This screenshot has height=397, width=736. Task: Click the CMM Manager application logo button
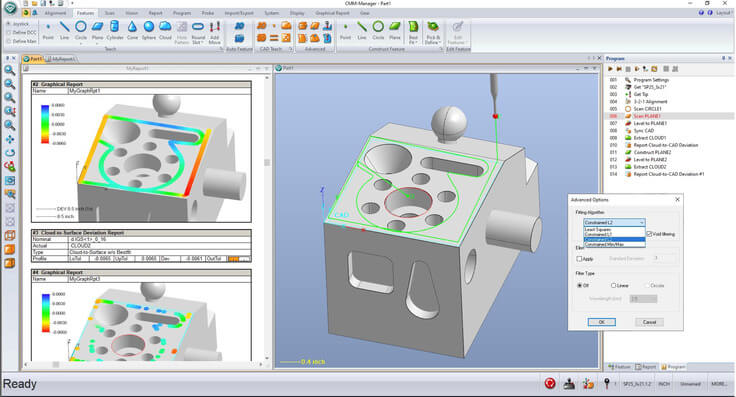pyautogui.click(x=10, y=8)
